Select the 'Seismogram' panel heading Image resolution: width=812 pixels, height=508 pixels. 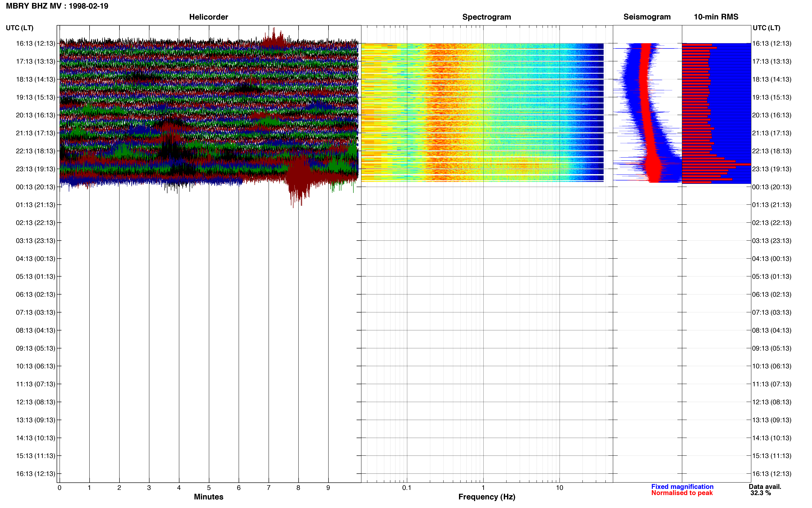click(x=647, y=17)
